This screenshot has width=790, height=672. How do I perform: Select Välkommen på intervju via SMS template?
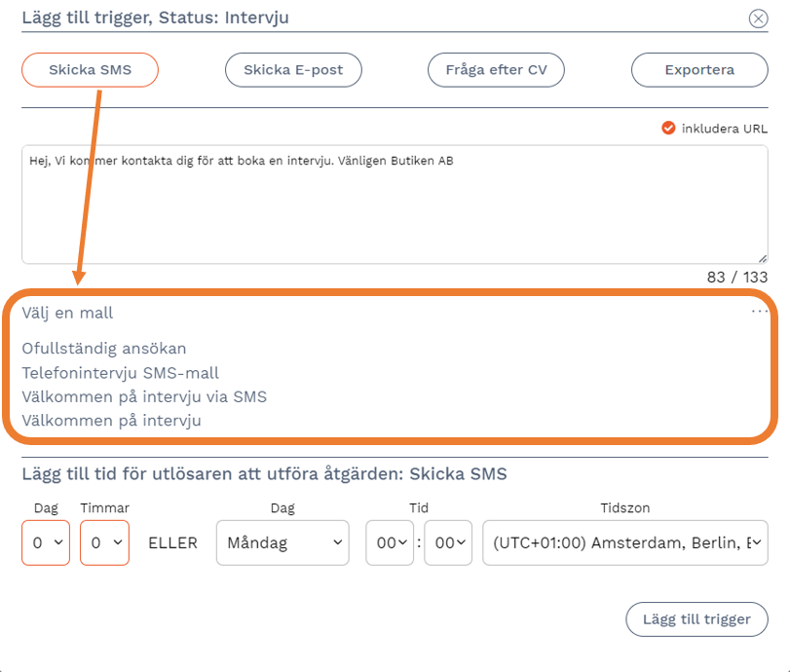pos(144,396)
